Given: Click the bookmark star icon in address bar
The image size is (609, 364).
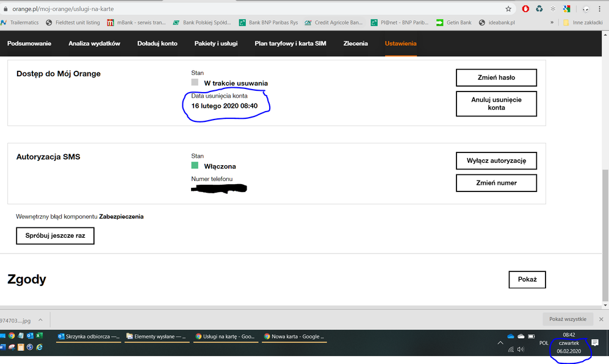Looking at the screenshot, I should pos(508,9).
